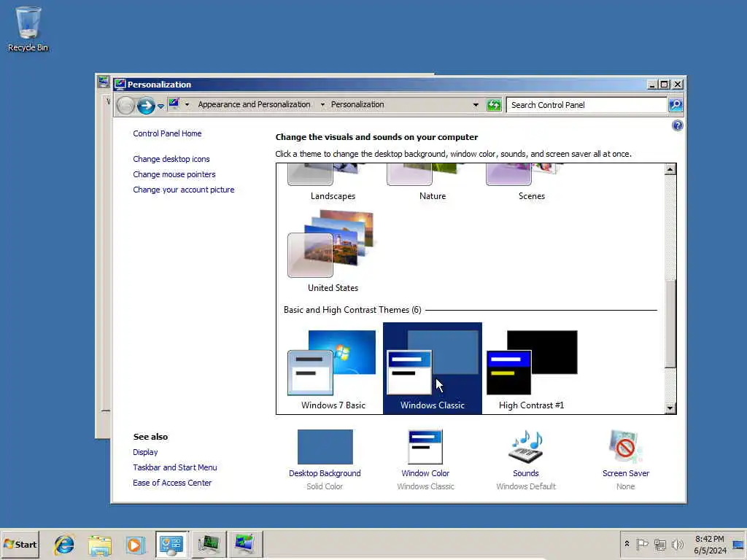Click the green Refresh button

click(x=494, y=105)
